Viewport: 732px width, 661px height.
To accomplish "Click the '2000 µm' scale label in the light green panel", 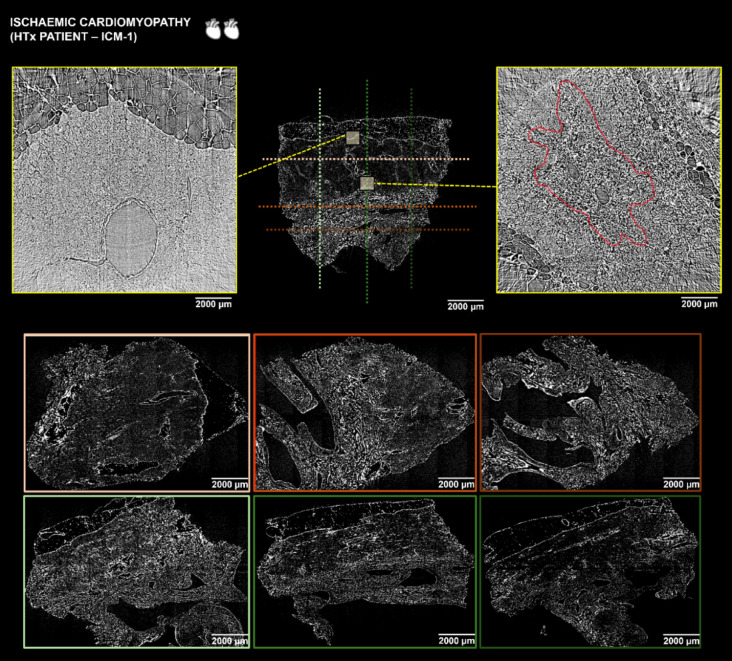I will [x=230, y=641].
